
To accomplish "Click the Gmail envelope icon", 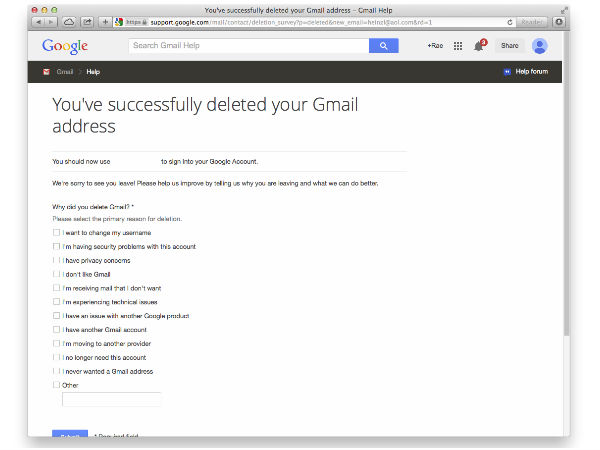I will 46,72.
